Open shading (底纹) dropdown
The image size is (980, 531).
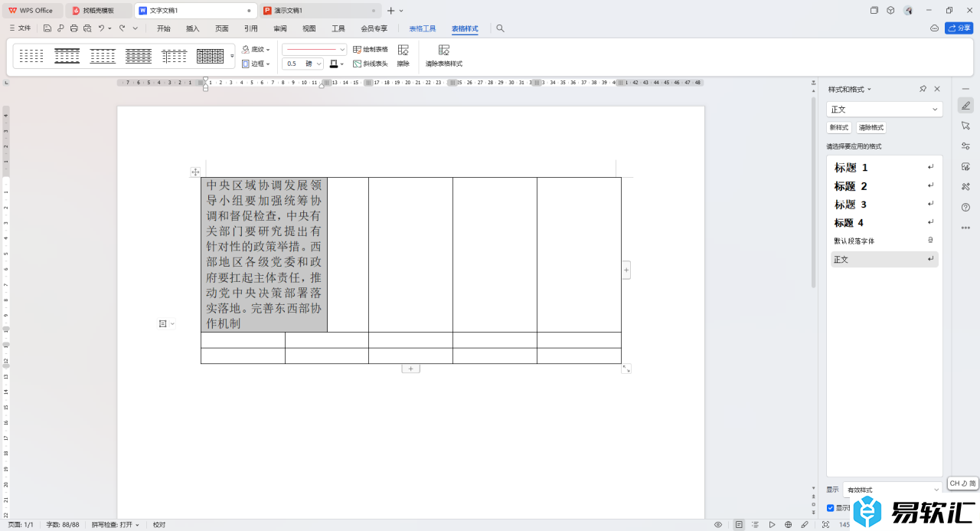[256, 49]
